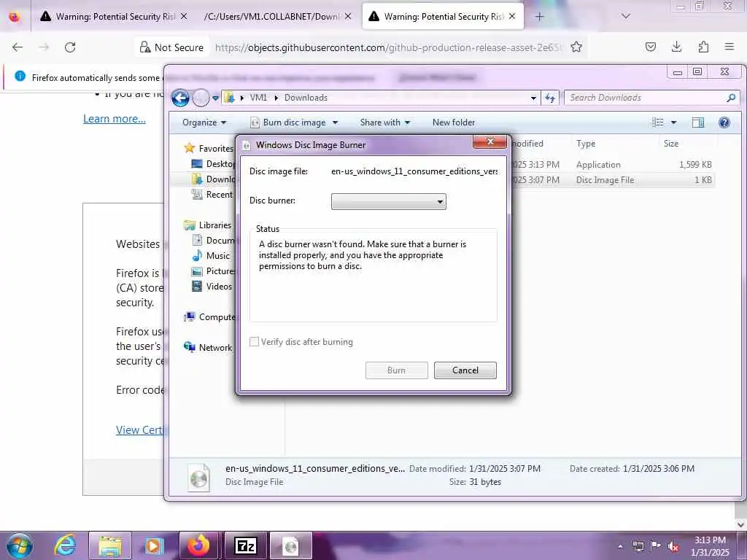Change the Explorer view icon
Viewport: 747px width, 560px height.
[x=658, y=122]
